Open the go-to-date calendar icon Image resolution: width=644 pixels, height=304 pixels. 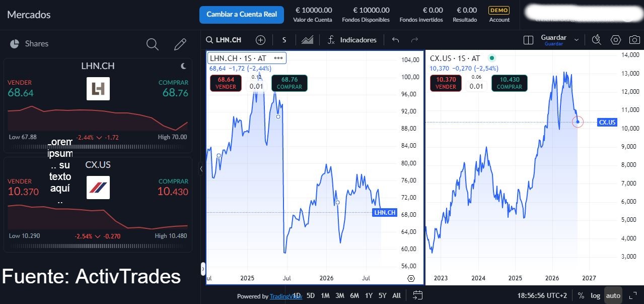point(417,295)
